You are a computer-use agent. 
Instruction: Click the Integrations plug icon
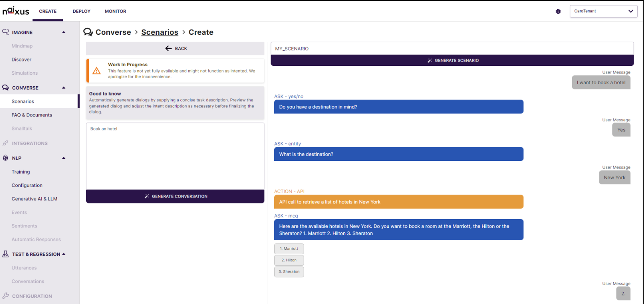point(5,143)
